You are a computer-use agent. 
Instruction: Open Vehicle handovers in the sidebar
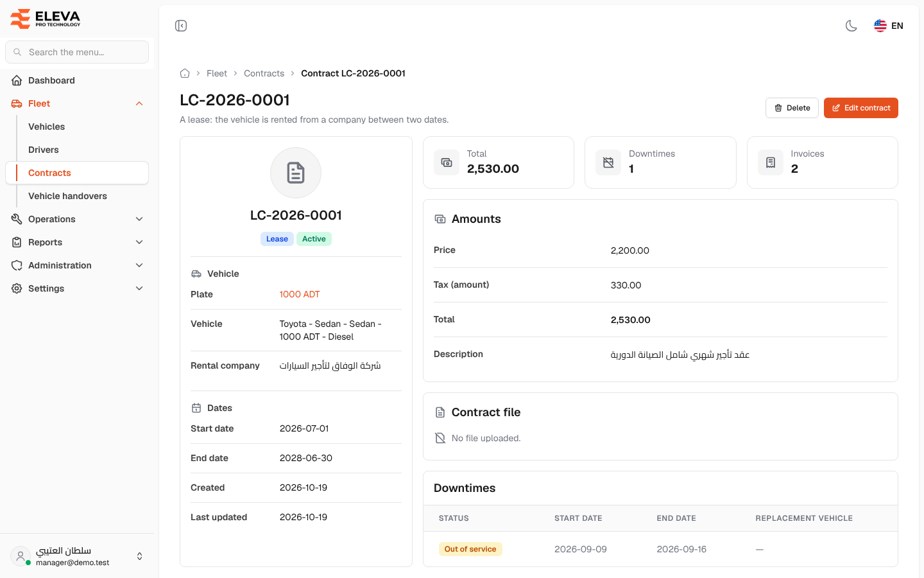[x=67, y=196]
